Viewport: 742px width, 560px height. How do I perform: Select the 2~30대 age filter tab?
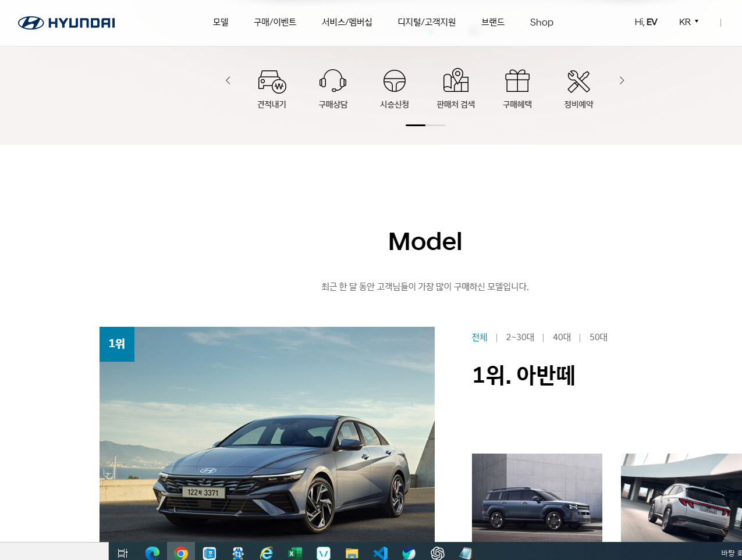(x=520, y=337)
